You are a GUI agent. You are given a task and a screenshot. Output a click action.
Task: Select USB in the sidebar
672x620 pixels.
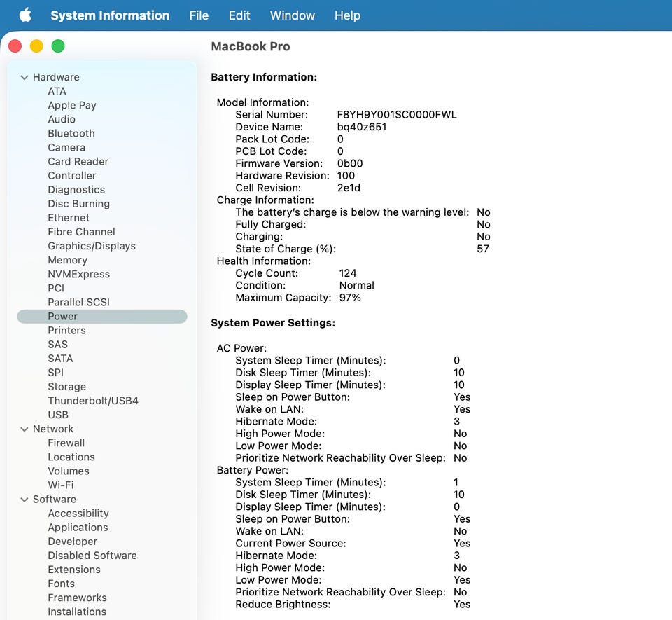[x=58, y=415]
